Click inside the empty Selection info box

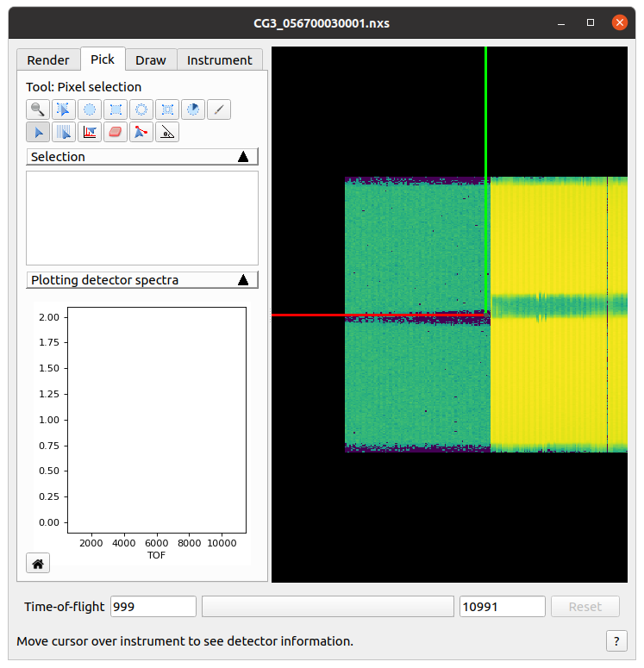click(142, 218)
